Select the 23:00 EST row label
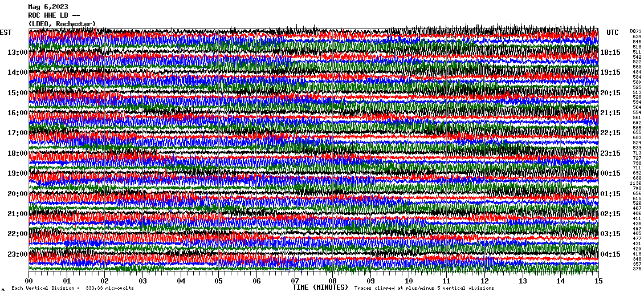This screenshot has width=644, height=296. point(18,254)
